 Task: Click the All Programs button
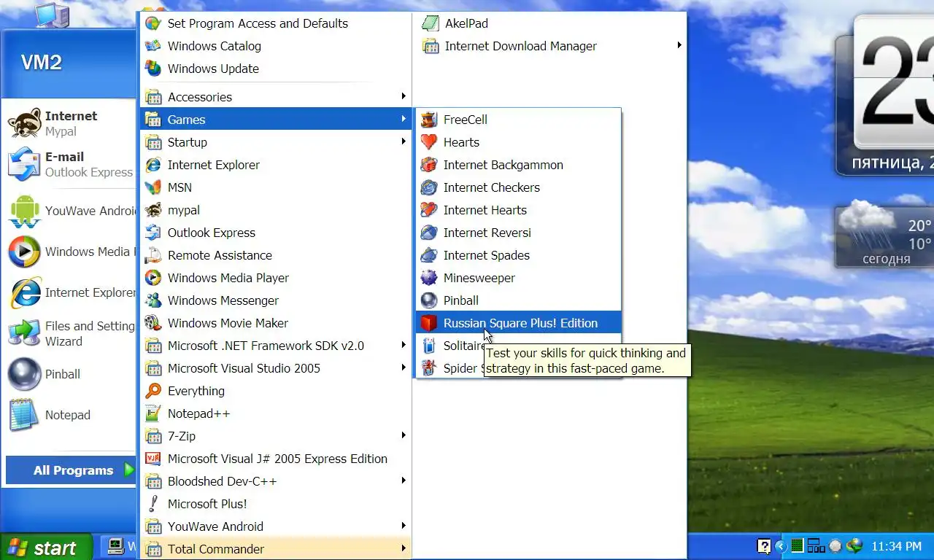point(71,470)
